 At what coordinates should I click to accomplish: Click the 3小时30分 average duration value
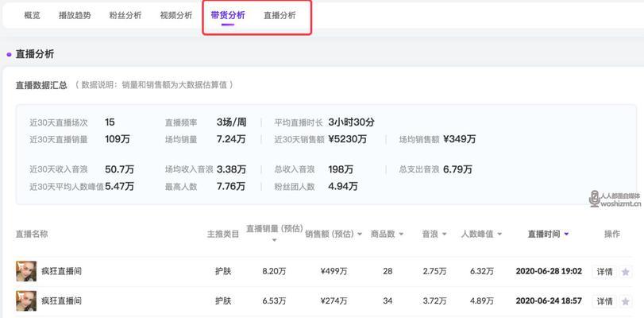pos(352,122)
